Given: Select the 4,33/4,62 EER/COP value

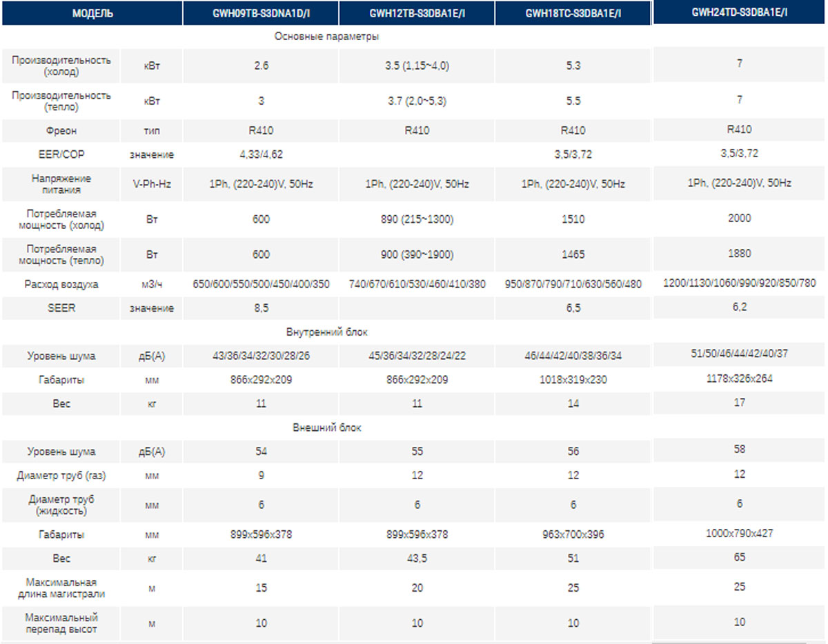Looking at the screenshot, I should pos(261,154).
